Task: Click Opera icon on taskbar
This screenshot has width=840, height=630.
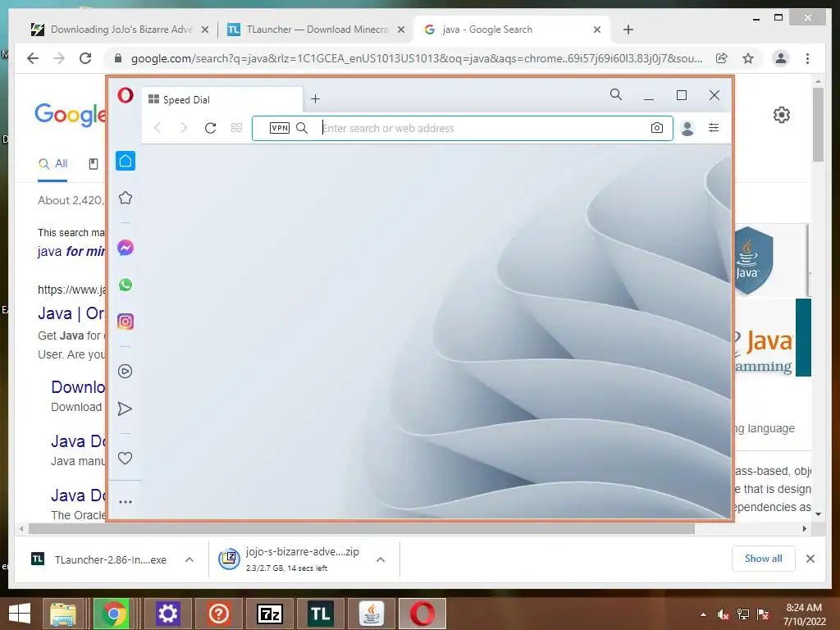Action: [422, 614]
